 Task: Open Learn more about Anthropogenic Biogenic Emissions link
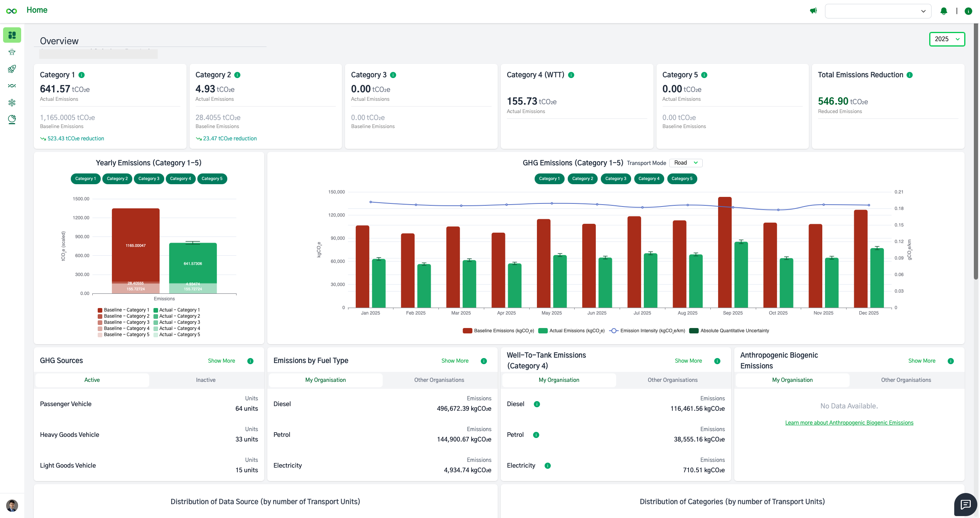click(849, 423)
